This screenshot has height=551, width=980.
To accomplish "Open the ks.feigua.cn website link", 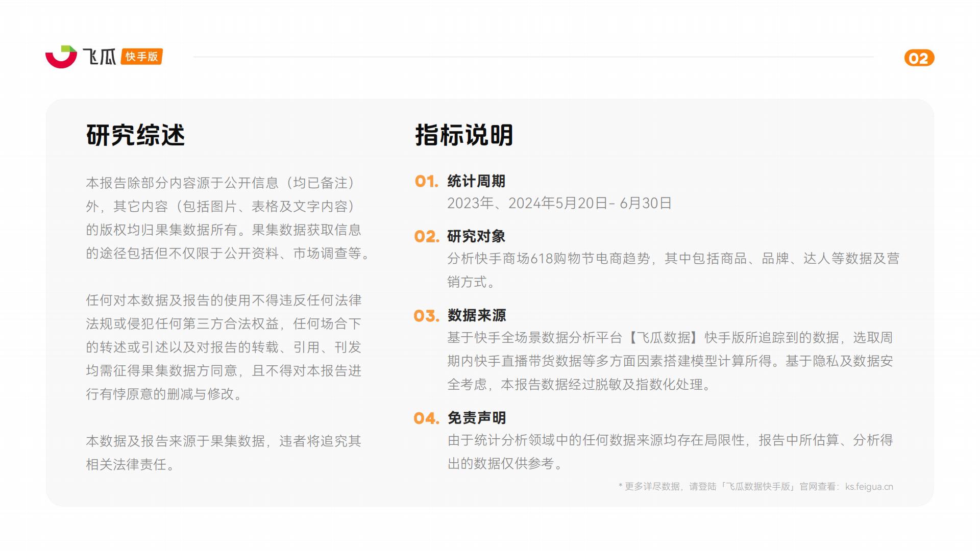I will [x=869, y=487].
